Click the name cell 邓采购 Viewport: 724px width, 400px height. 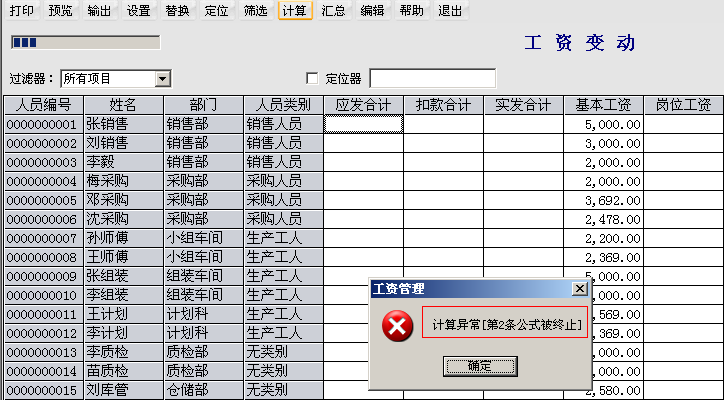coord(124,200)
